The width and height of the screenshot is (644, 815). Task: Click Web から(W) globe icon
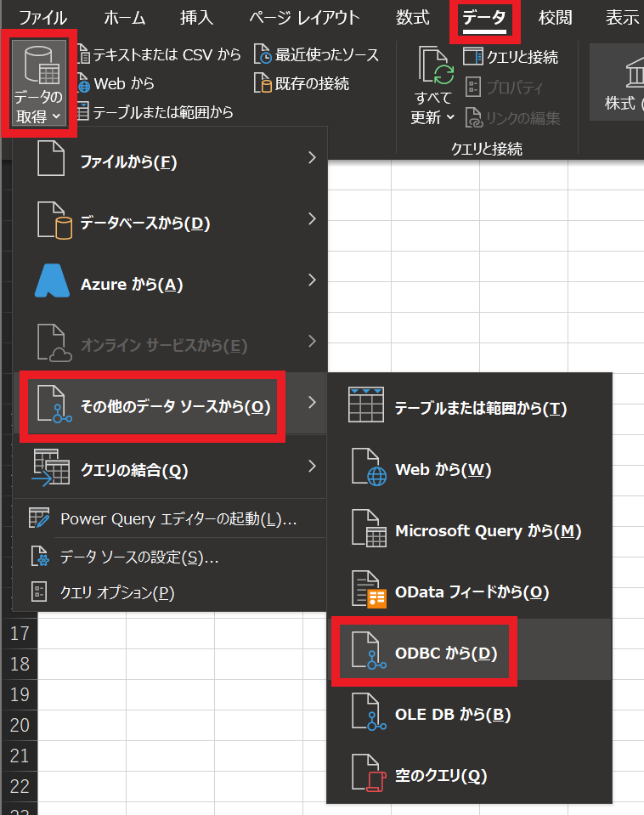click(369, 467)
